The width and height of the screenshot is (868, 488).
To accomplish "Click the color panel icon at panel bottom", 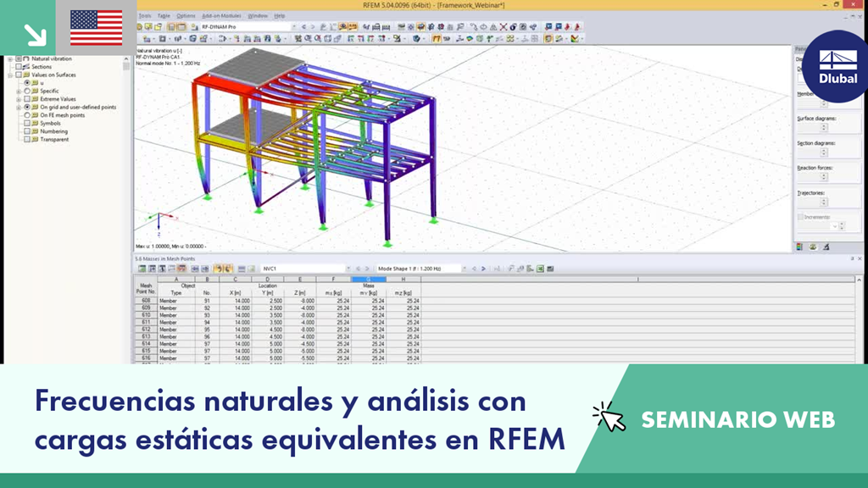I will point(799,247).
